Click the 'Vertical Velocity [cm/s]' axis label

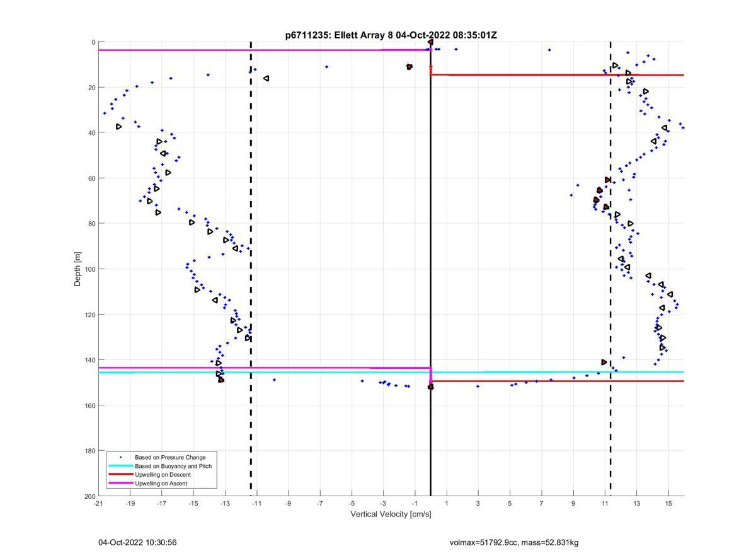tap(391, 514)
